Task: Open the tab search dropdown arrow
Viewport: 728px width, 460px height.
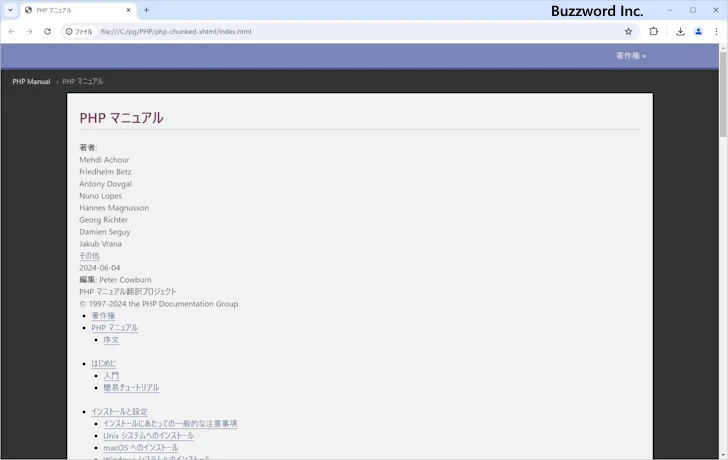Action: pos(10,10)
